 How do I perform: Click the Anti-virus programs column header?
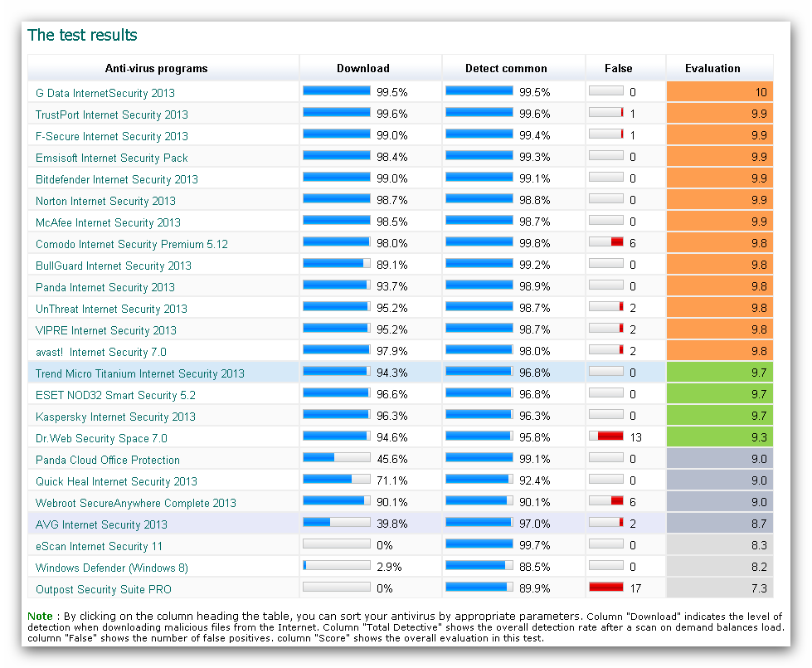point(156,68)
